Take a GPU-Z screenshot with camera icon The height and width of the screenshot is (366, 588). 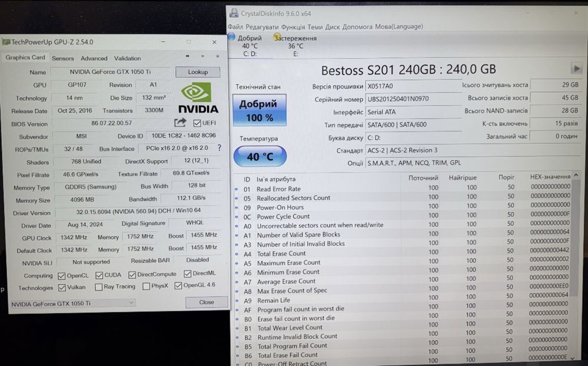tap(188, 57)
